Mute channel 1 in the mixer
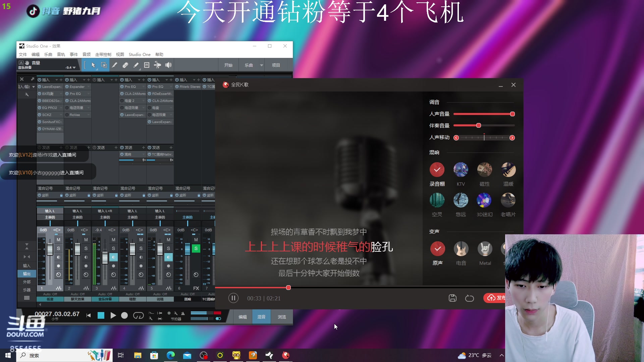 click(58, 240)
